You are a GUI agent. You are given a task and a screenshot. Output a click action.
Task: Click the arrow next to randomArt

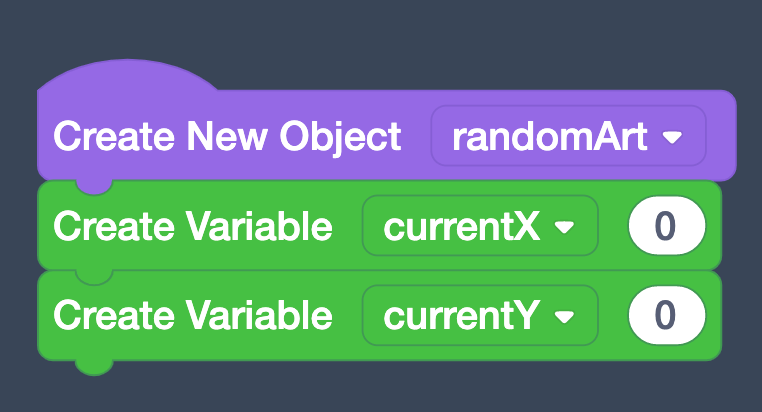coord(672,137)
